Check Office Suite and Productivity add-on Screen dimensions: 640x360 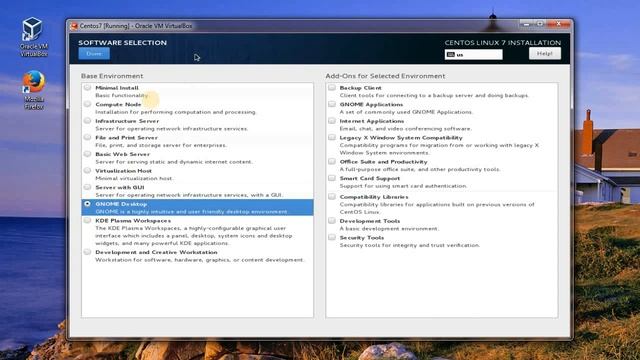[x=332, y=161]
